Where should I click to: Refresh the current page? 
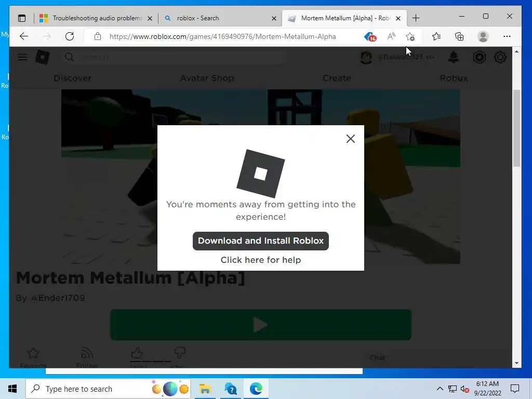coord(70,36)
